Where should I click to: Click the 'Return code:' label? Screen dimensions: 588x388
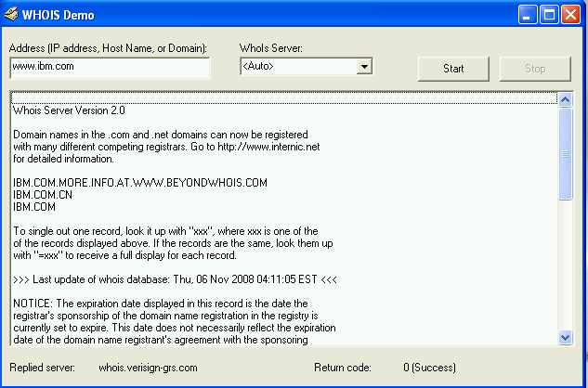343,368
